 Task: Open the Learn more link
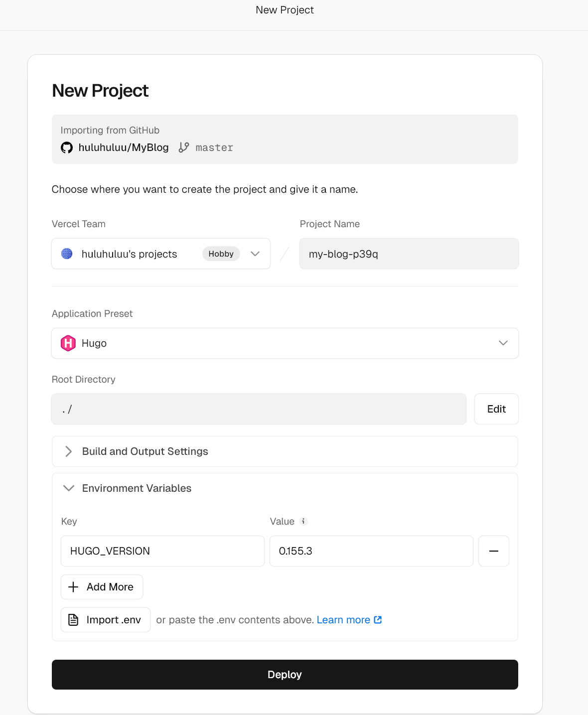pos(343,620)
